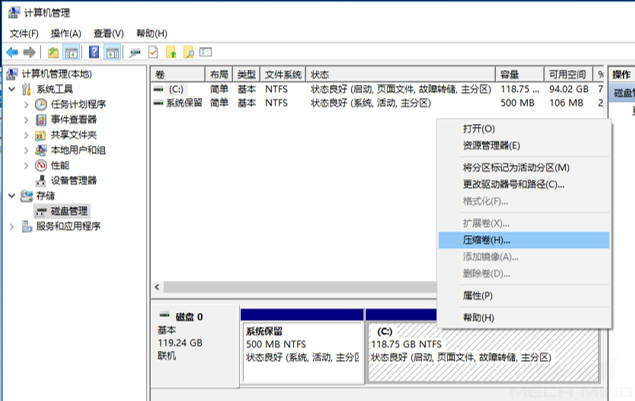Viewport: 635px width, 401px height.
Task: Select the 系统保留 row in volume list
Action: (378, 103)
